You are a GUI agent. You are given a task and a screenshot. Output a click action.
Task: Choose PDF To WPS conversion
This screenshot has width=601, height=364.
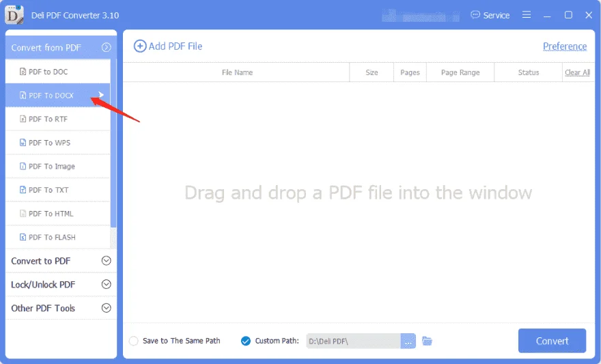point(58,143)
